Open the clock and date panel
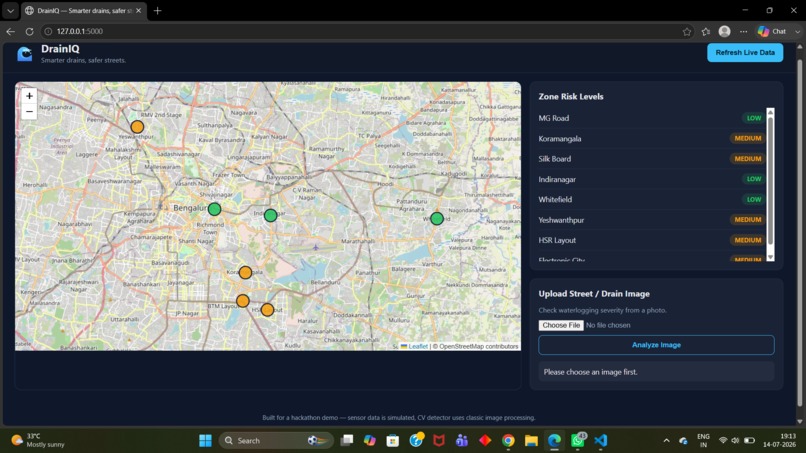The height and width of the screenshot is (453, 806). pyautogui.click(x=779, y=441)
